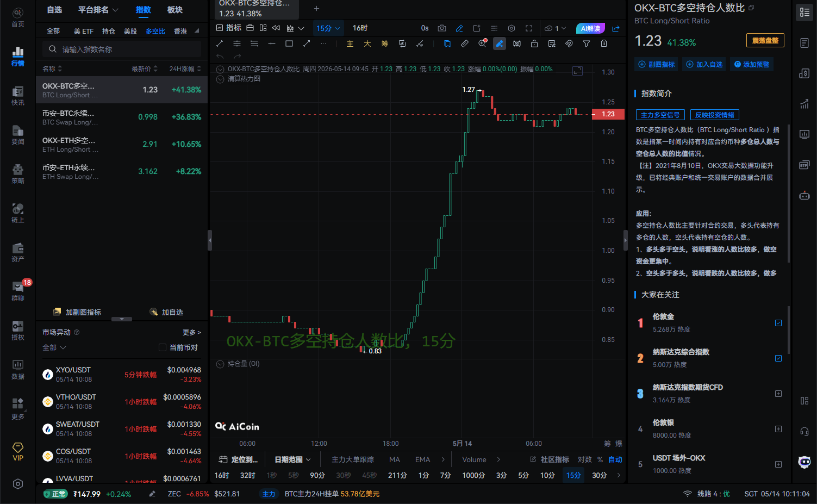Toggle 持仓量 (OI) indicator visibility
This screenshot has height=504, width=817.
(x=220, y=364)
